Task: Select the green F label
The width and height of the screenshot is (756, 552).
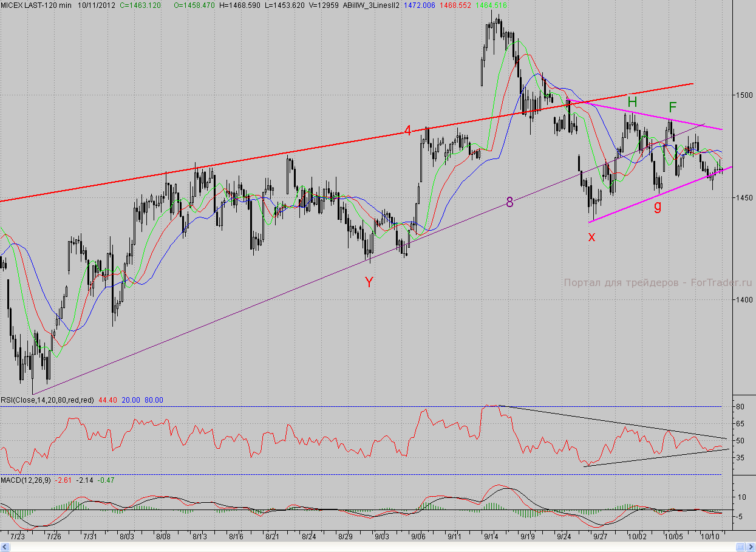Action: point(673,107)
